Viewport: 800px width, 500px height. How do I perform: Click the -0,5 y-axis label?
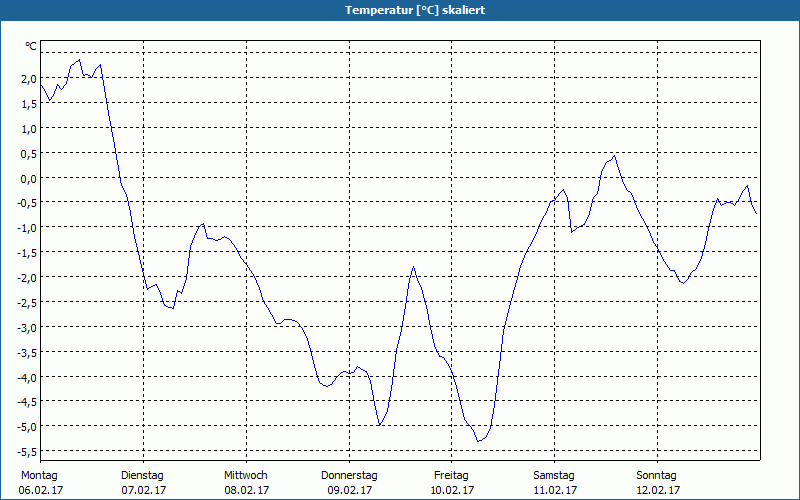[x=28, y=203]
